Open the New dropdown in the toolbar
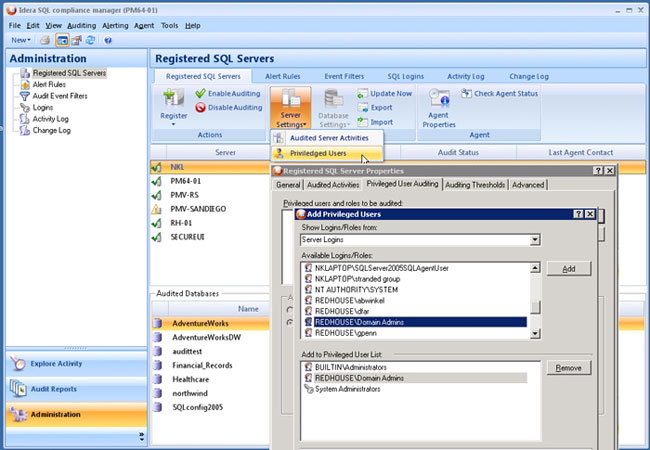 tap(21, 40)
